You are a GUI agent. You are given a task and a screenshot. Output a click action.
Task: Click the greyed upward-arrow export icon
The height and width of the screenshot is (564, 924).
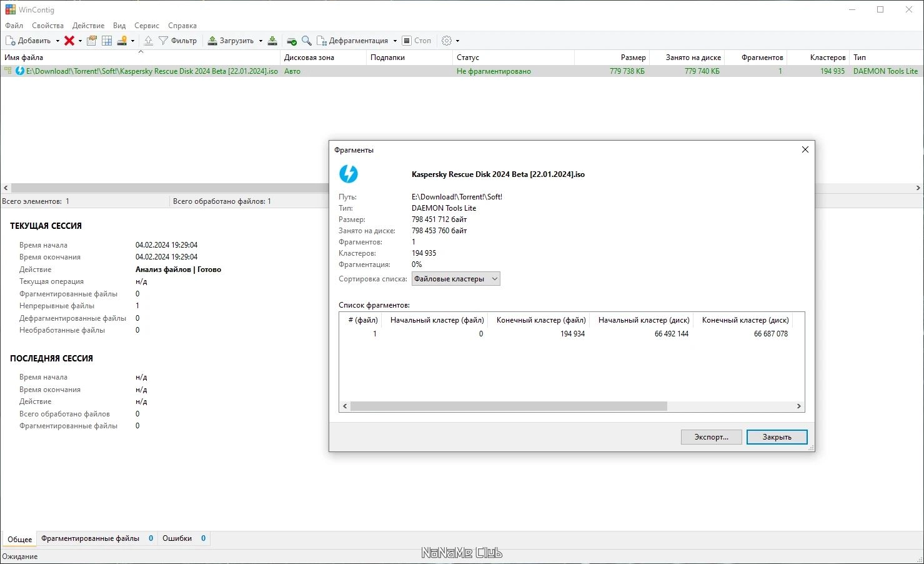(148, 41)
